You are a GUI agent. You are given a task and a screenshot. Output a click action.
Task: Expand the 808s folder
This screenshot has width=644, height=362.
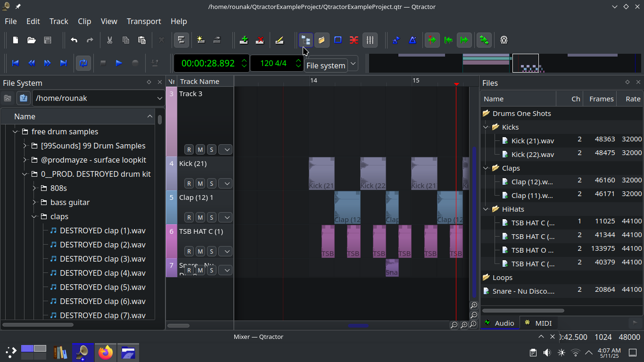pyautogui.click(x=34, y=189)
